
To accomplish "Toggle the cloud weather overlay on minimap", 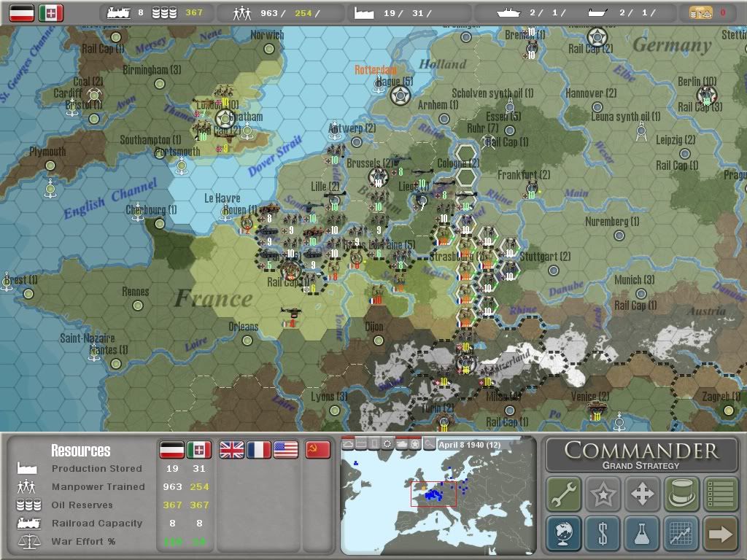I will point(348,444).
